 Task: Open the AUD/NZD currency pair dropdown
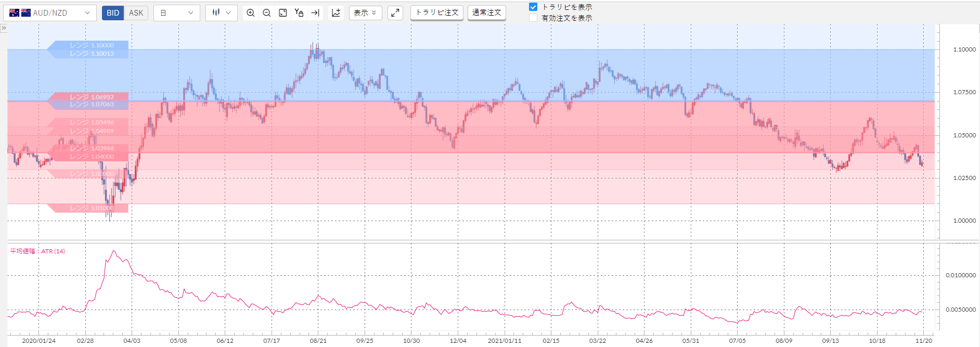click(50, 13)
